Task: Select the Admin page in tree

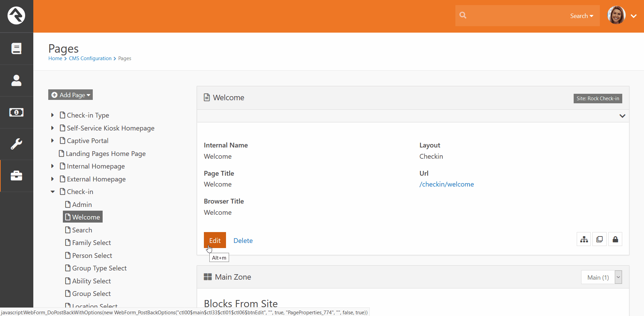Action: 82,205
